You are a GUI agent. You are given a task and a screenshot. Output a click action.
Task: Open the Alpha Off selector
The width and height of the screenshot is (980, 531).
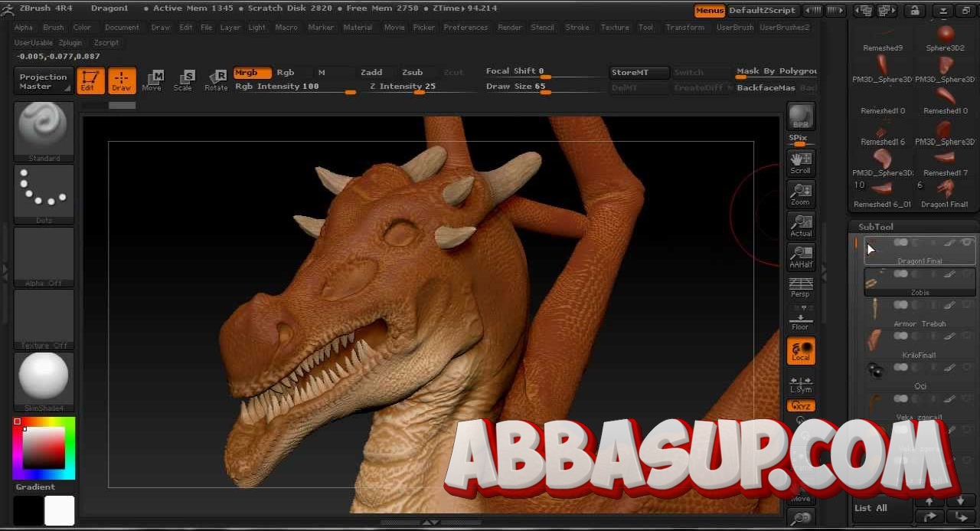click(44, 257)
